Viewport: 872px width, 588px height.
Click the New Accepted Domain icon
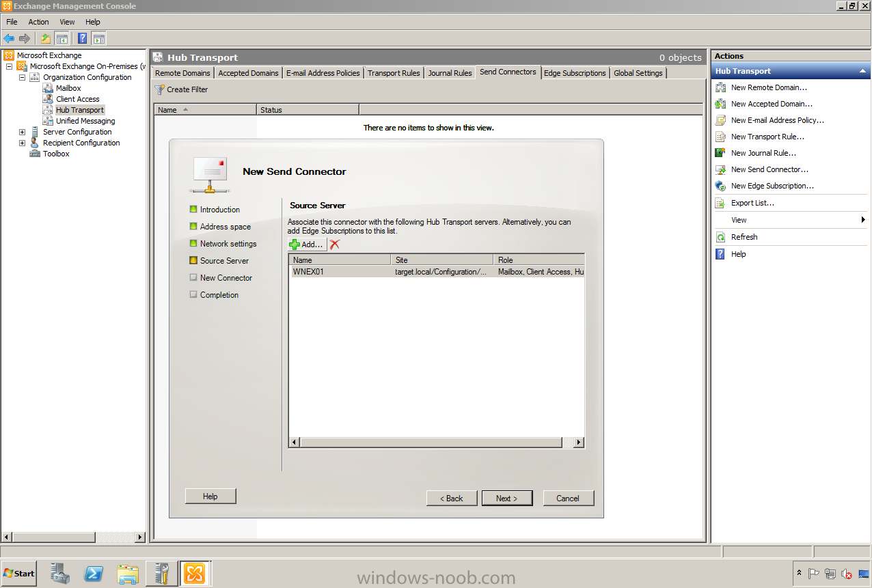point(720,104)
